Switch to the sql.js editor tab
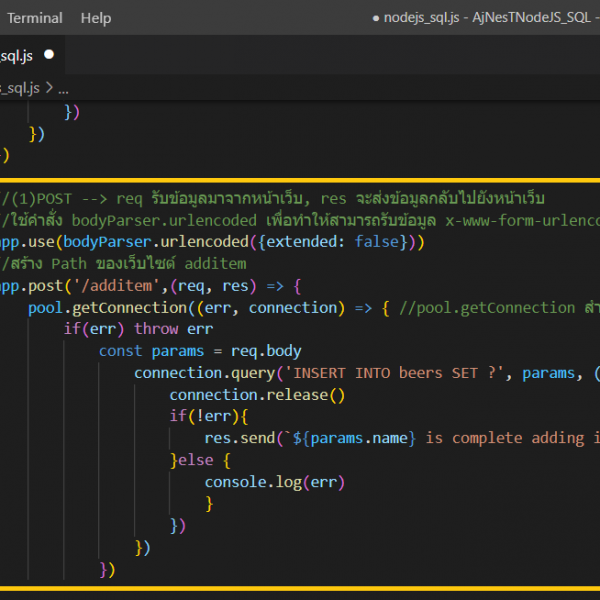Viewport: 600px width, 600px height. tap(18, 56)
